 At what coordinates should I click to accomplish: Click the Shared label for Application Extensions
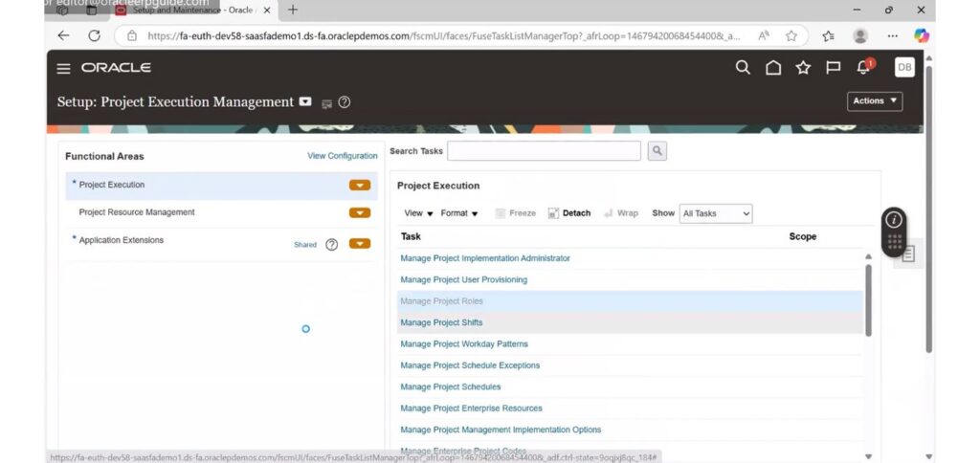(x=305, y=245)
